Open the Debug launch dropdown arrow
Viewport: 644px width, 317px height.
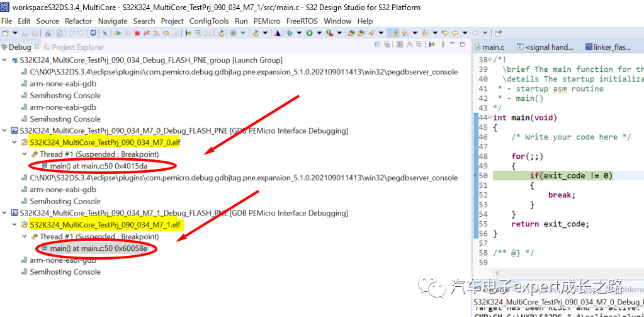pyautogui.click(x=299, y=33)
